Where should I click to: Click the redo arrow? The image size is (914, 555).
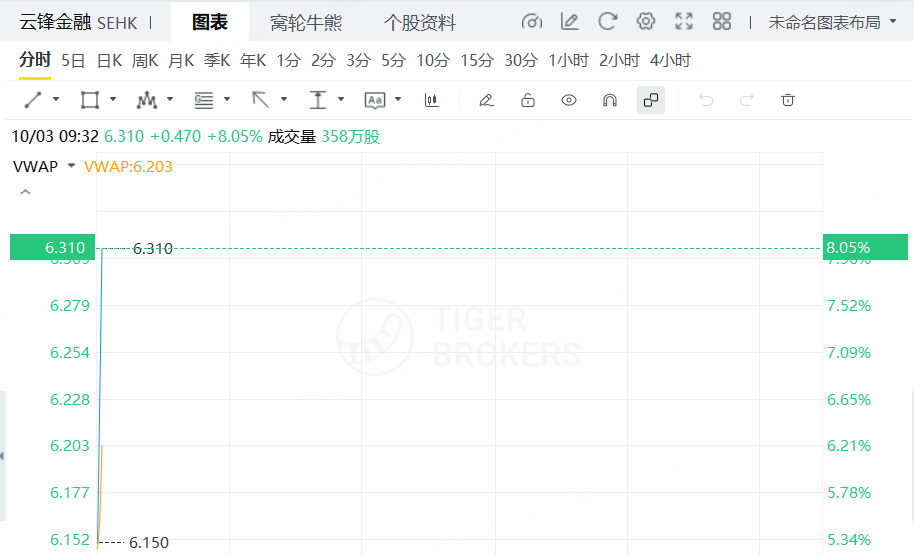pos(747,100)
